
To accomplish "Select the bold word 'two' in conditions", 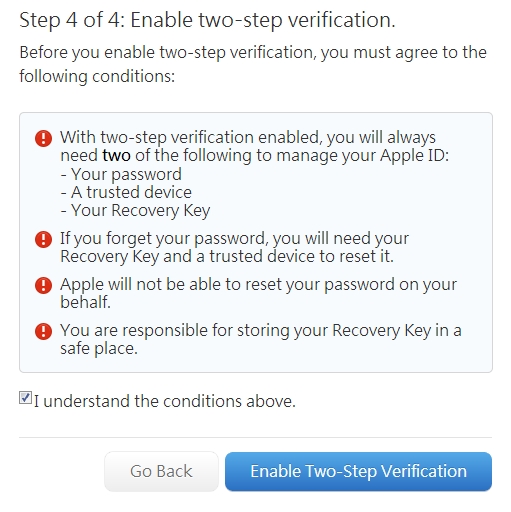I will point(116,155).
